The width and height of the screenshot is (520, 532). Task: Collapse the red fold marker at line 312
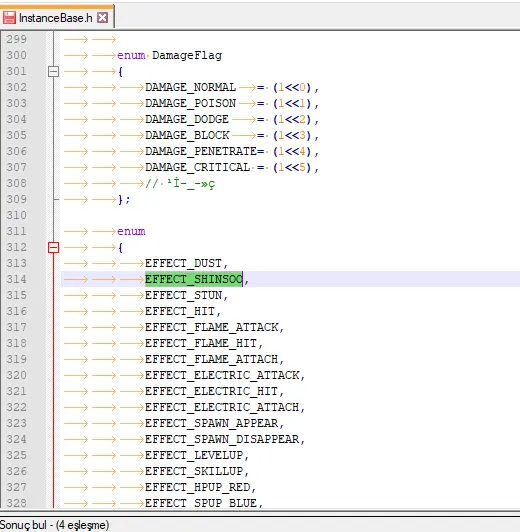click(x=53, y=247)
